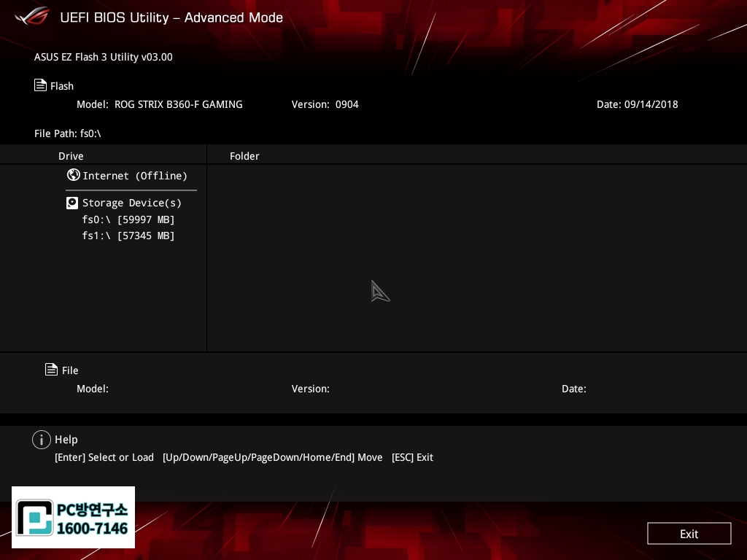Click the Storage Device disk icon
This screenshot has width=747, height=560.
pos(72,203)
